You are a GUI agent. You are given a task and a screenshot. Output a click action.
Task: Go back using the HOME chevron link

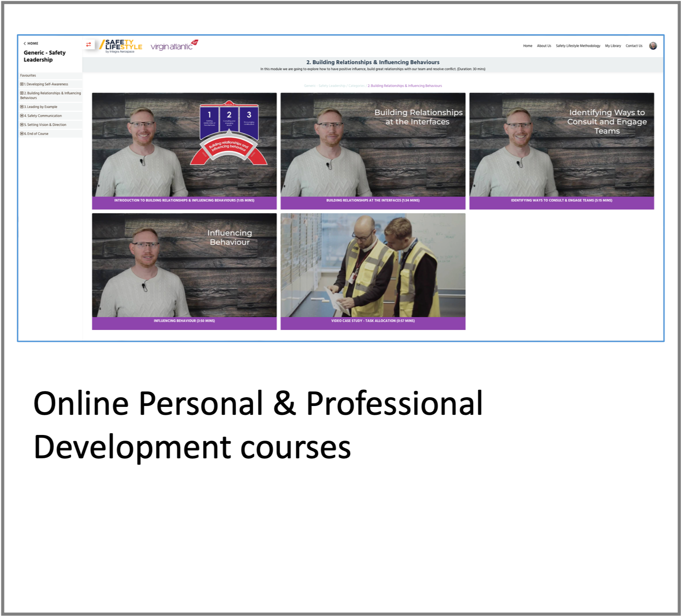click(31, 43)
